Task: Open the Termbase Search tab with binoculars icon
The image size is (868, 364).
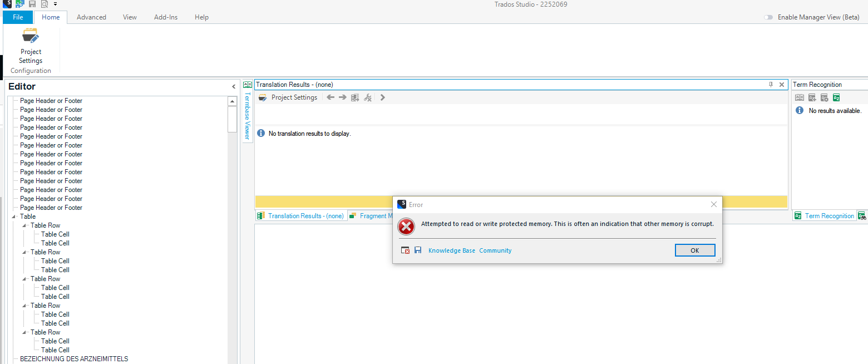Action: [x=862, y=216]
